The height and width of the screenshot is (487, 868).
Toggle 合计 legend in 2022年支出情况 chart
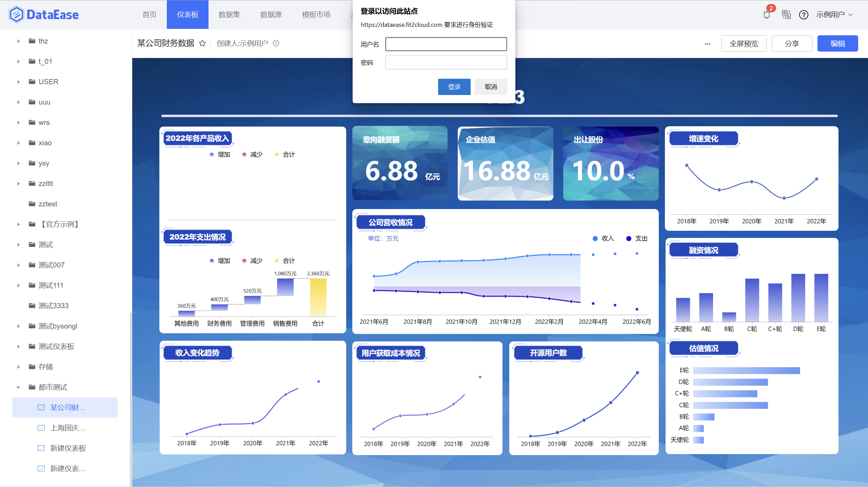tap(285, 261)
